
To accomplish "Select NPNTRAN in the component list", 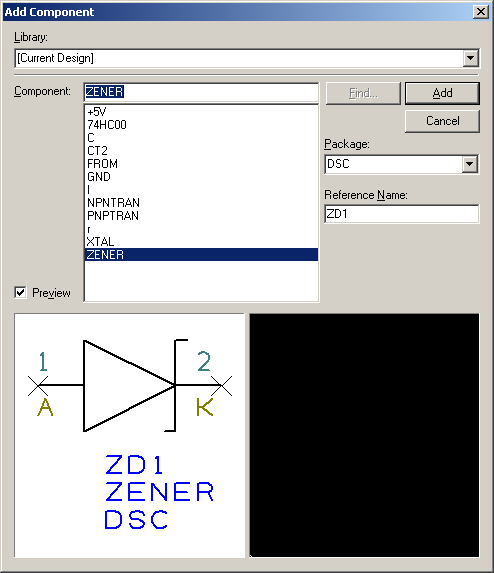I will pyautogui.click(x=201, y=203).
